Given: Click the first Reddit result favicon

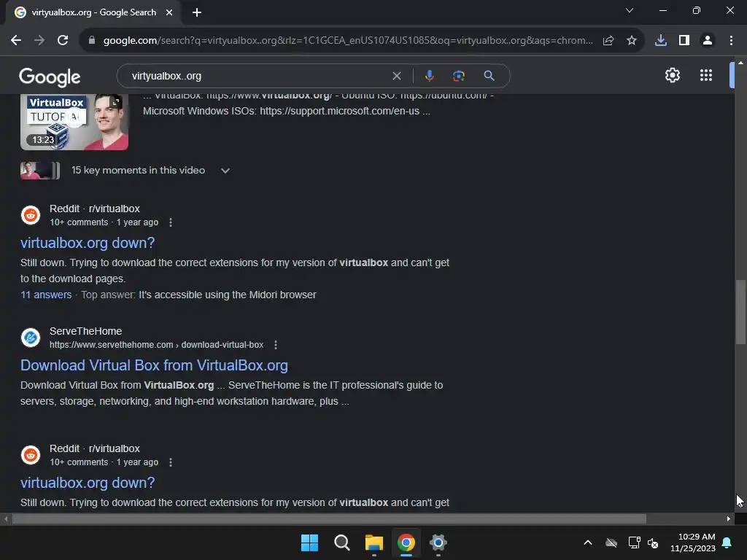Looking at the screenshot, I should tap(31, 215).
